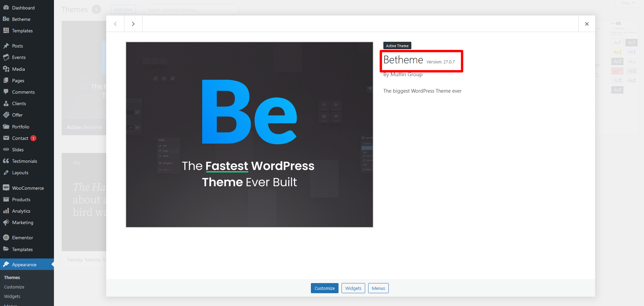Click the Customize button
644x306 pixels.
(x=324, y=288)
